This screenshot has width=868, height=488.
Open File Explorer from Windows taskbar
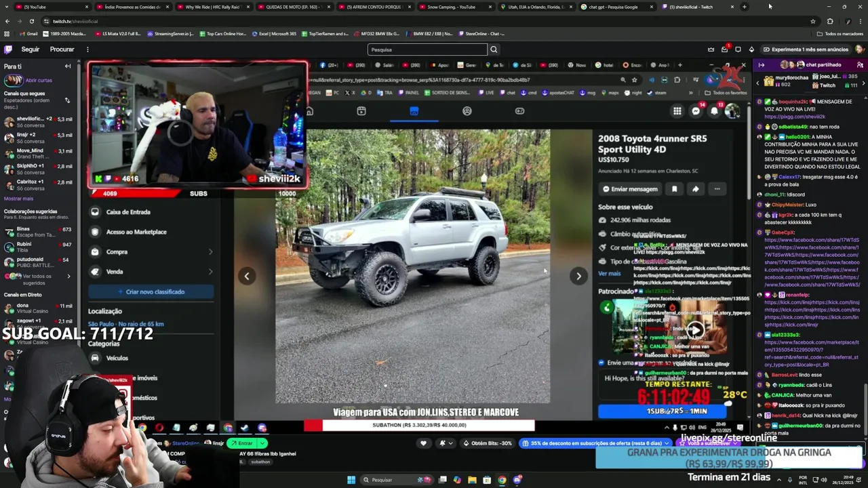(472, 480)
